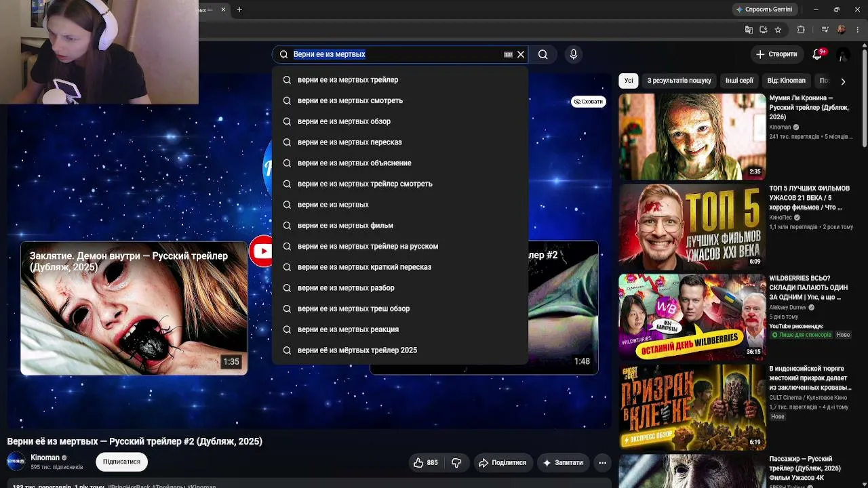Viewport: 868px width, 488px height.
Task: Open YouTube notifications bell
Action: click(x=817, y=54)
